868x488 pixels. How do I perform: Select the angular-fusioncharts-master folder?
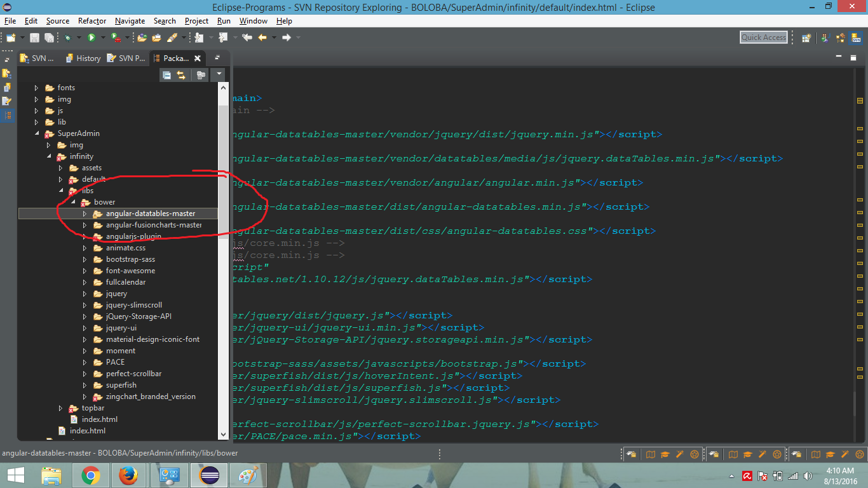tap(155, 224)
